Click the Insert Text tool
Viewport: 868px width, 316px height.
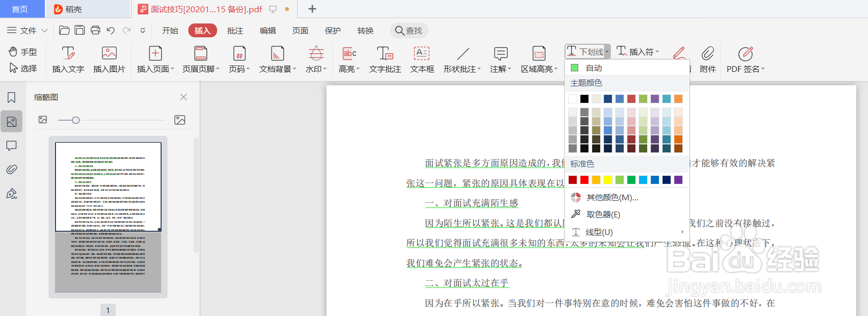pos(68,59)
